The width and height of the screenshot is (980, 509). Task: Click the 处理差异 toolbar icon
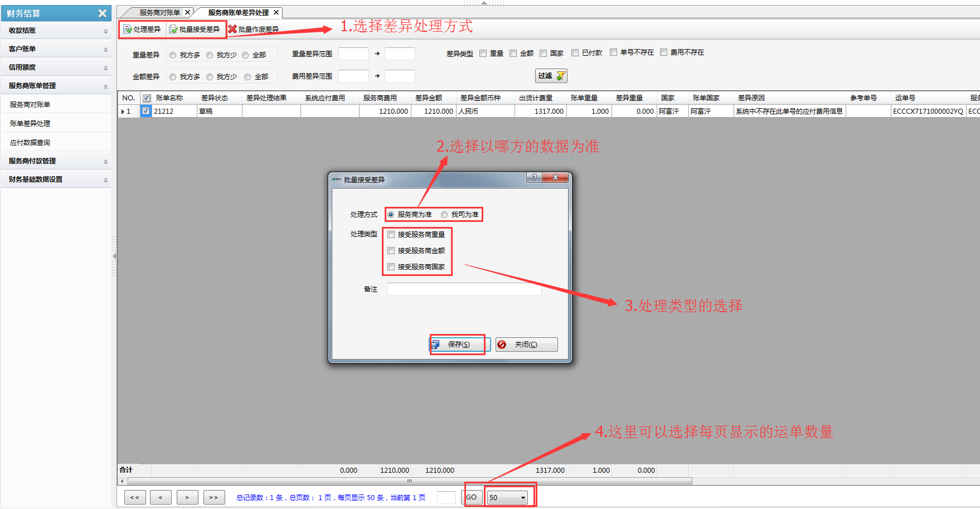[x=128, y=30]
